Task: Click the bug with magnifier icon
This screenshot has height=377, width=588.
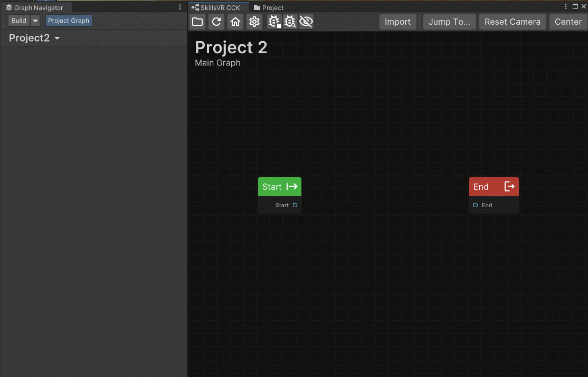Action: (x=290, y=22)
